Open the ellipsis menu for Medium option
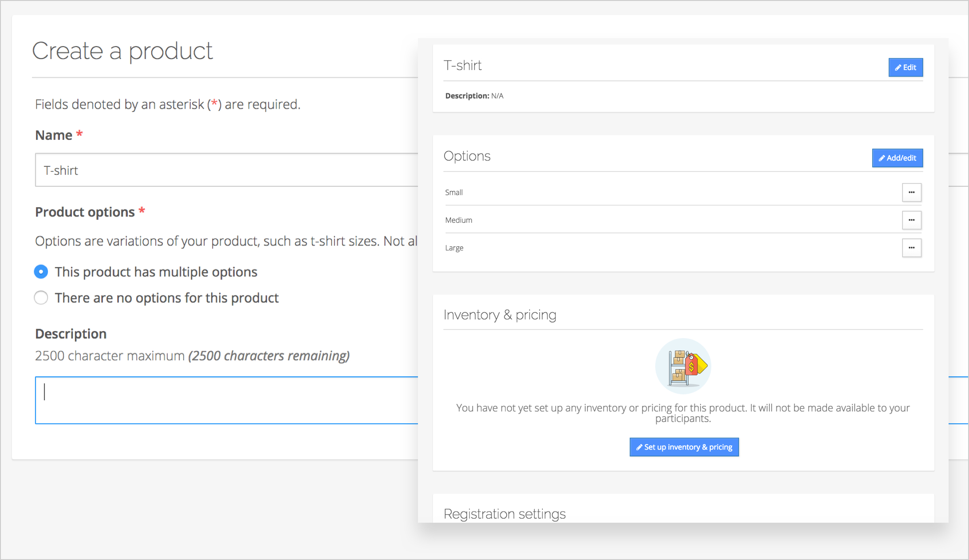 (x=911, y=220)
